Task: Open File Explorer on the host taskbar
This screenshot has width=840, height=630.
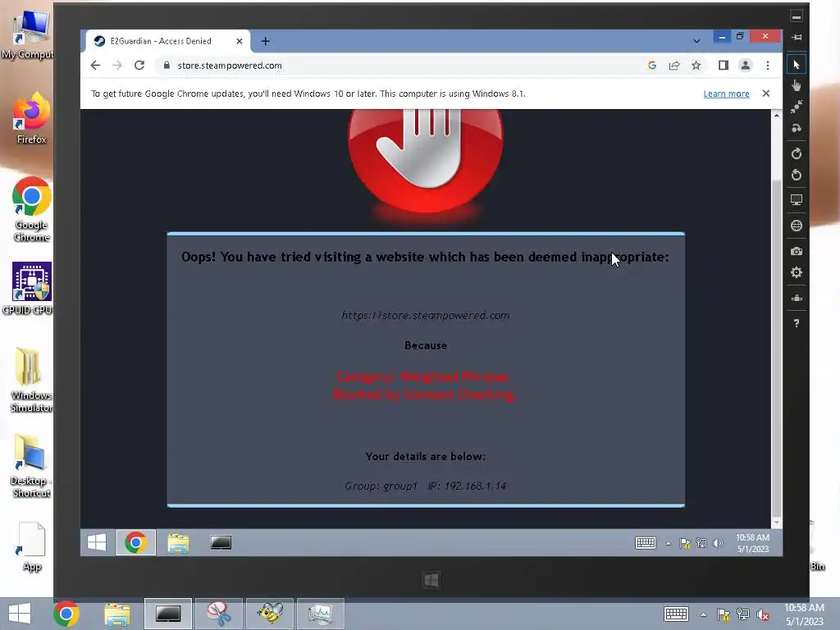Action: [117, 614]
